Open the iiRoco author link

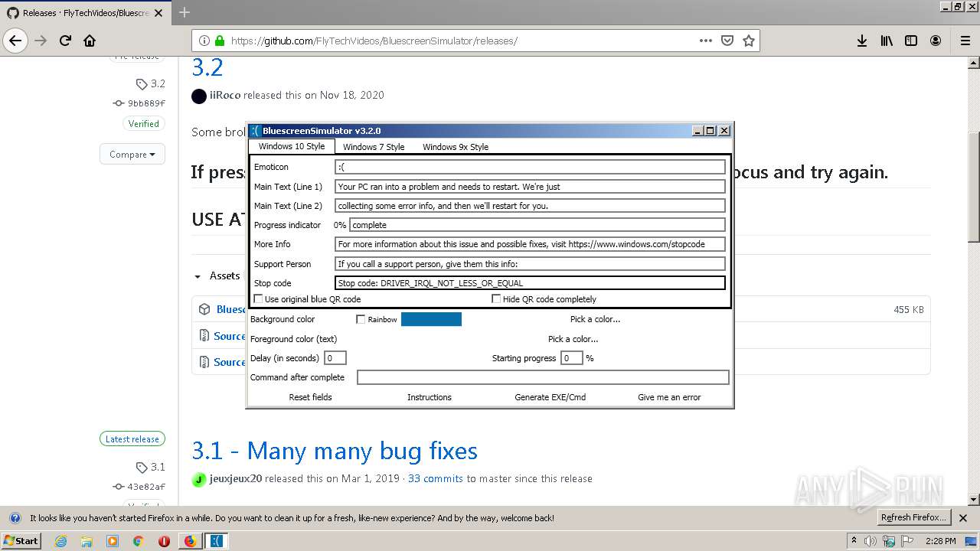(x=225, y=95)
